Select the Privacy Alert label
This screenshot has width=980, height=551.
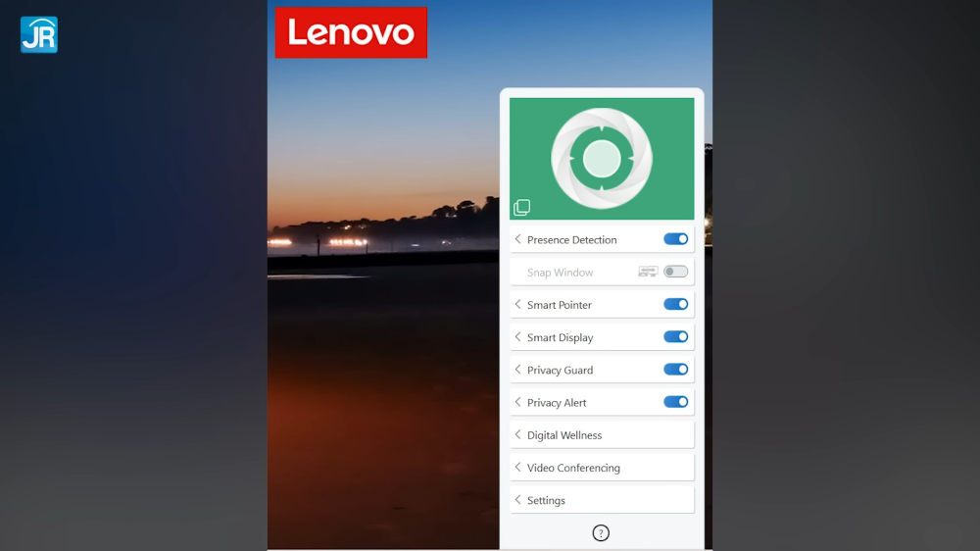pos(557,402)
